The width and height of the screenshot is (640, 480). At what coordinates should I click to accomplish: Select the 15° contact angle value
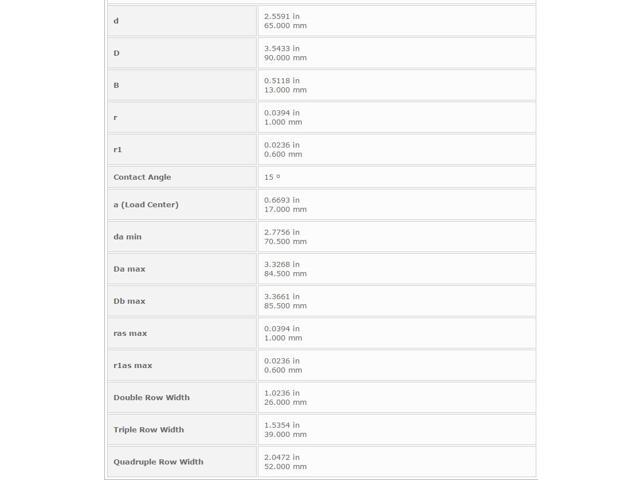(x=272, y=177)
